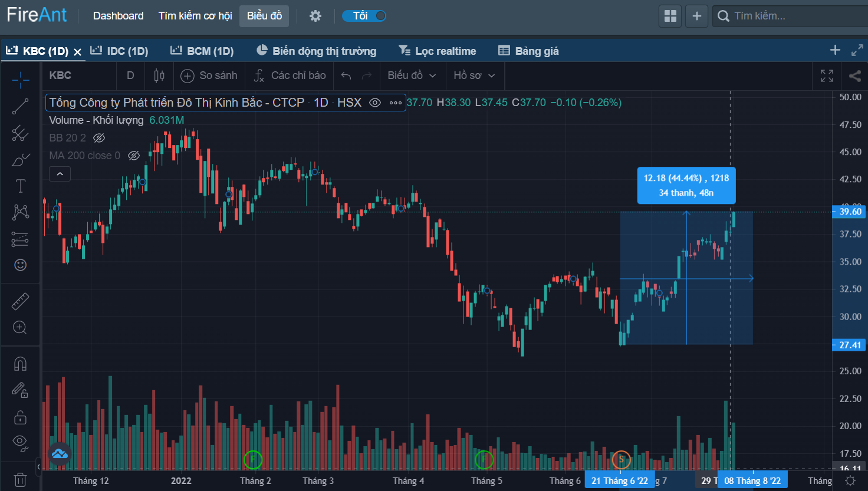Share the chart via the share icon
The image size is (868, 491).
[x=854, y=75]
